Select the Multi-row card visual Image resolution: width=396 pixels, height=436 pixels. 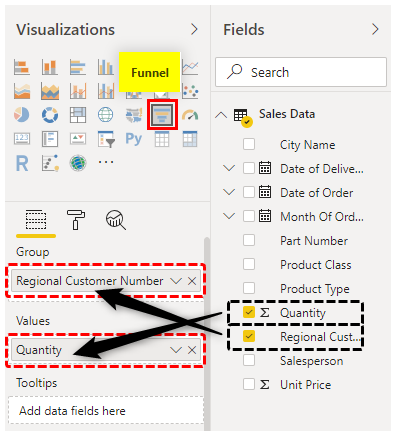(50, 139)
